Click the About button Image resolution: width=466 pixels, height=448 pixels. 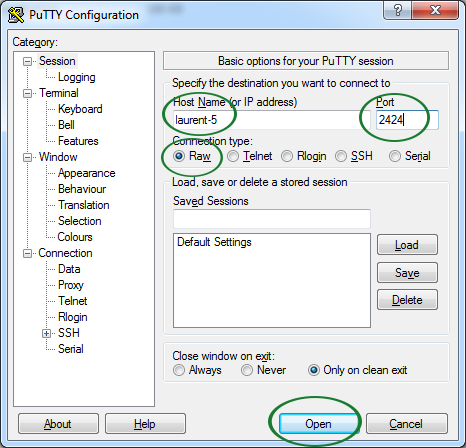[58, 424]
